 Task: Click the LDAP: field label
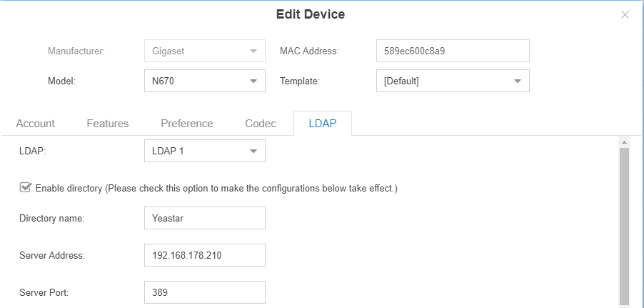tap(32, 151)
